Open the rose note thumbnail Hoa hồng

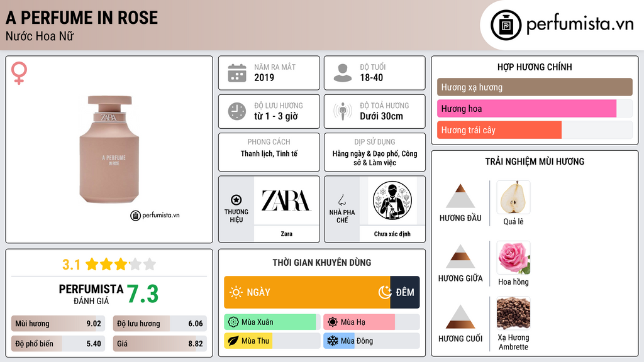tap(513, 258)
